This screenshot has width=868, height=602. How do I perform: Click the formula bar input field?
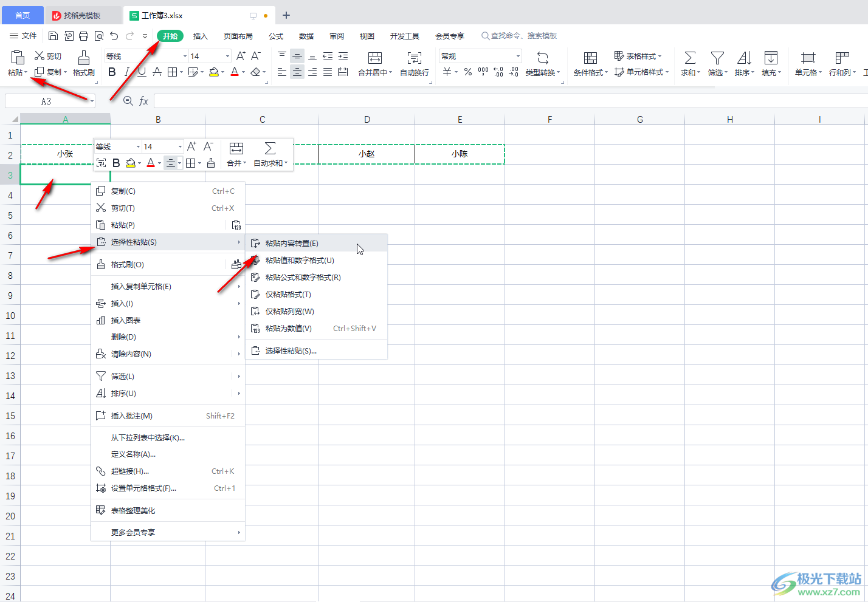511,101
